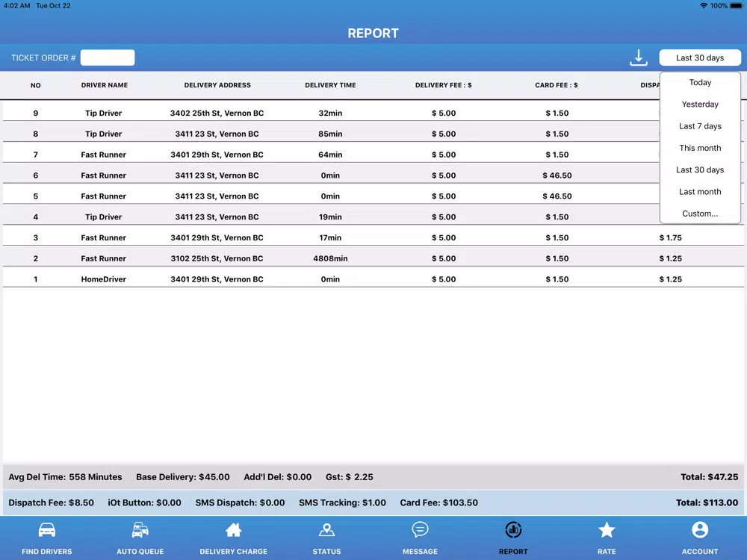The height and width of the screenshot is (560, 747).
Task: Download the report with arrow icon
Action: tap(639, 57)
